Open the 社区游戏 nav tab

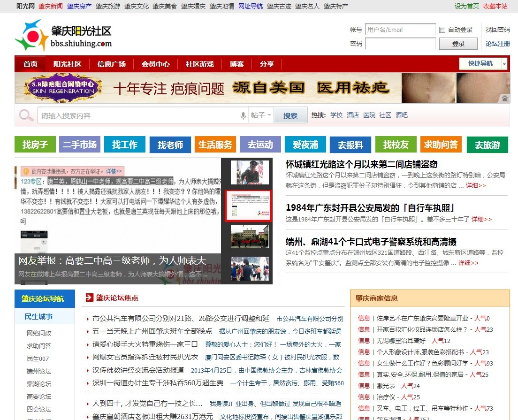[x=199, y=64]
